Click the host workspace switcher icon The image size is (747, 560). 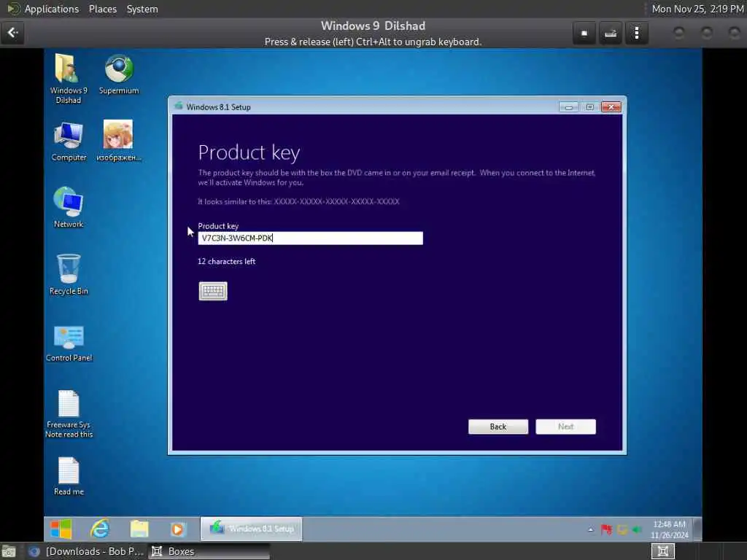pos(662,551)
